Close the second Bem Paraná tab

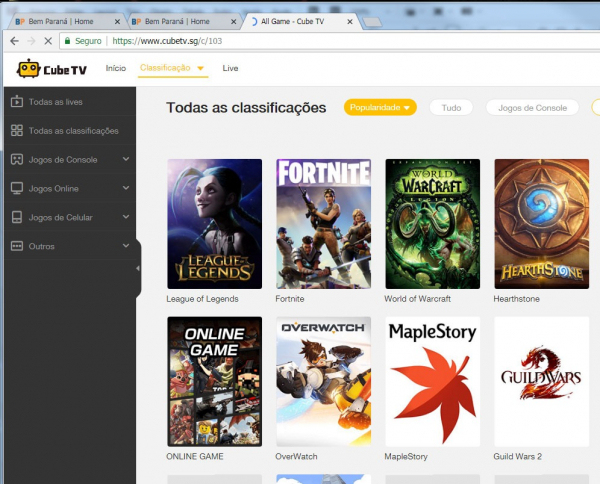pyautogui.click(x=233, y=22)
